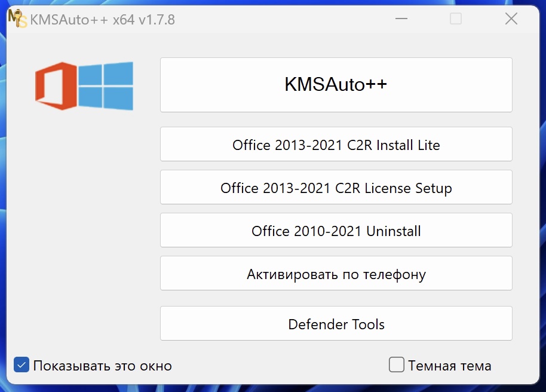Choose 'Активировать по телефону' option
This screenshot has width=546, height=392.
pos(336,274)
